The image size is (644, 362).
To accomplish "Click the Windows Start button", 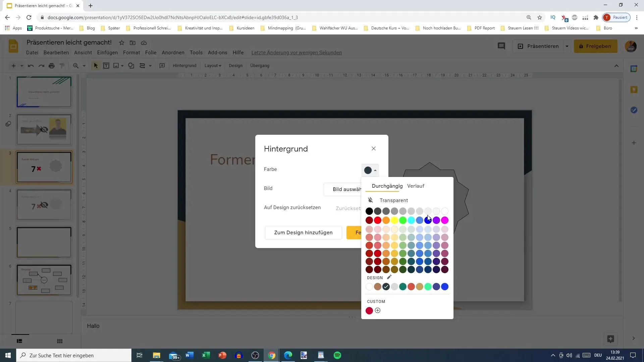I will (8, 355).
